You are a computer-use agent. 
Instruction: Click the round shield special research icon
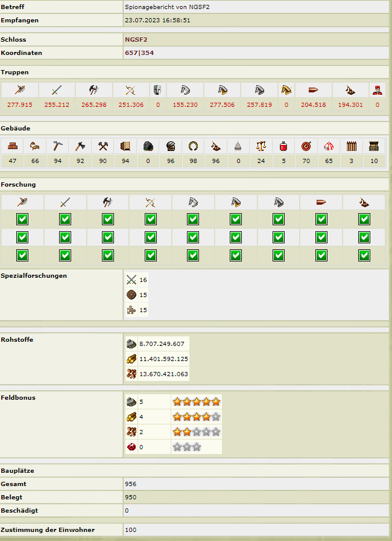(x=131, y=295)
